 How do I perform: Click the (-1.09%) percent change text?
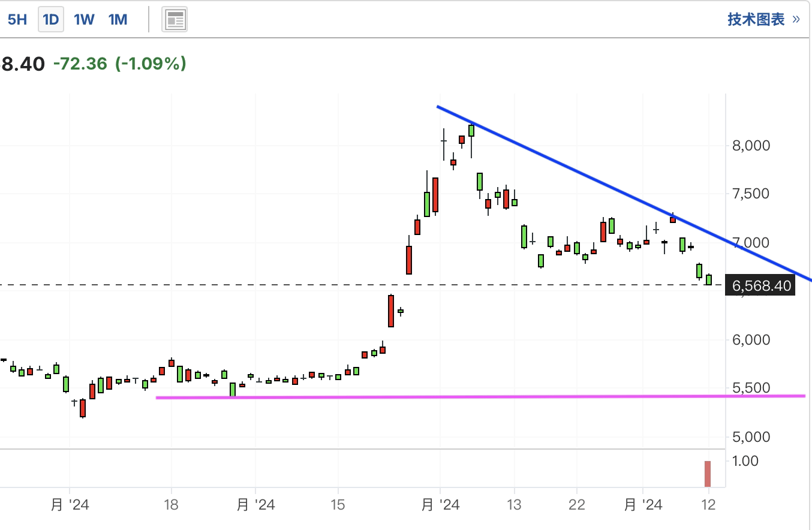pyautogui.click(x=151, y=64)
